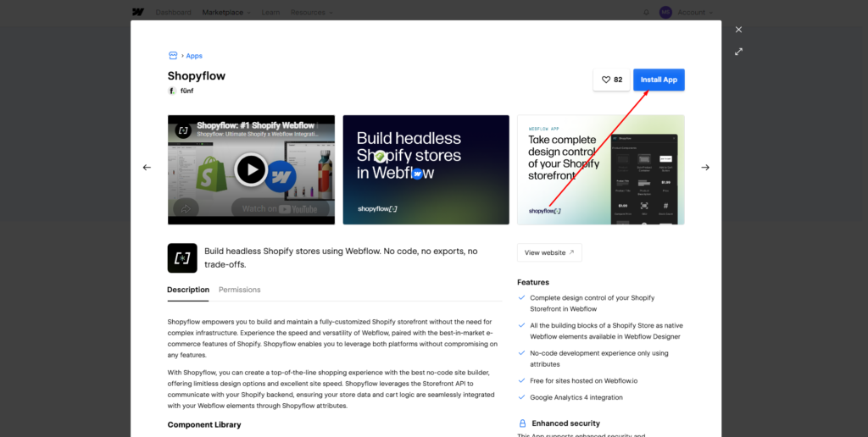The width and height of the screenshot is (868, 437).
Task: Go to next carousel image
Action: (x=705, y=168)
